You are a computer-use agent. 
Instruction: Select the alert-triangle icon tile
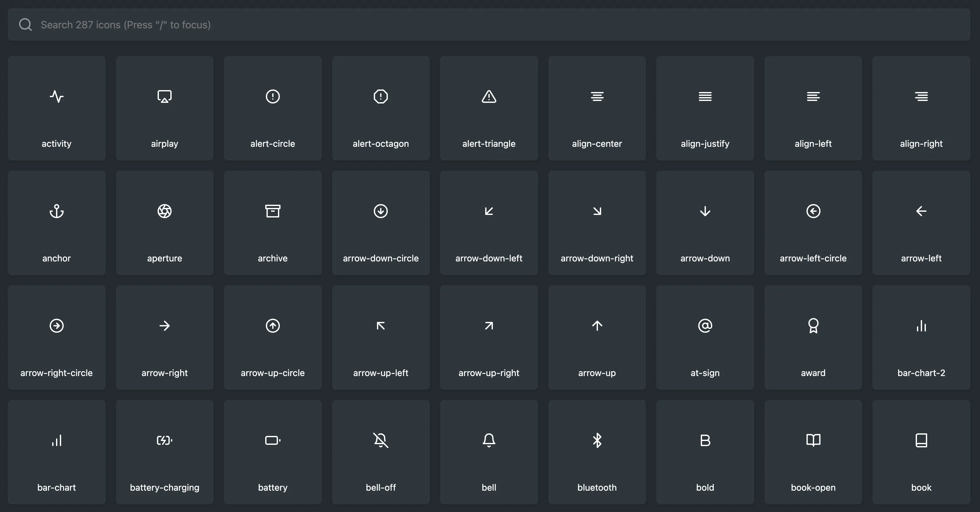pos(489,108)
